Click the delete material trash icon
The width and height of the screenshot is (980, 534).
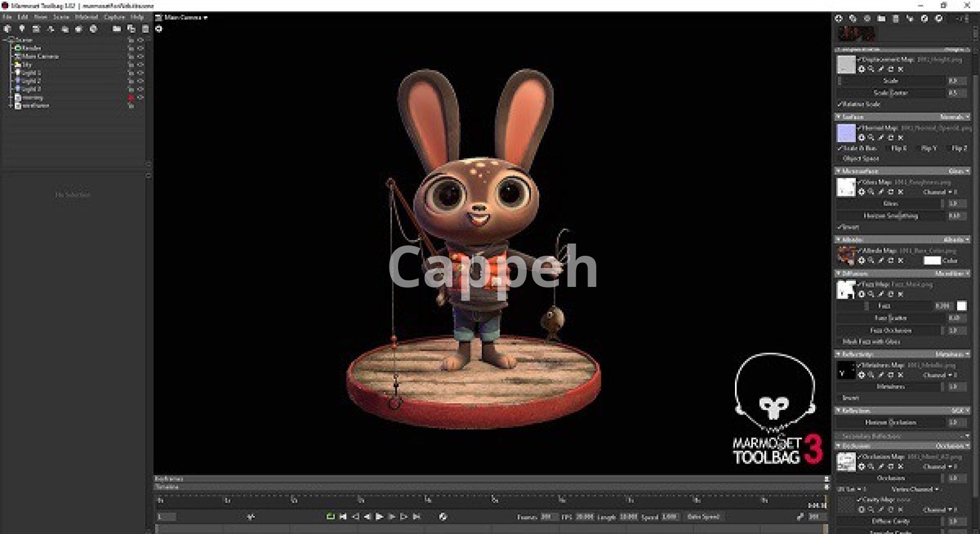[x=895, y=18]
